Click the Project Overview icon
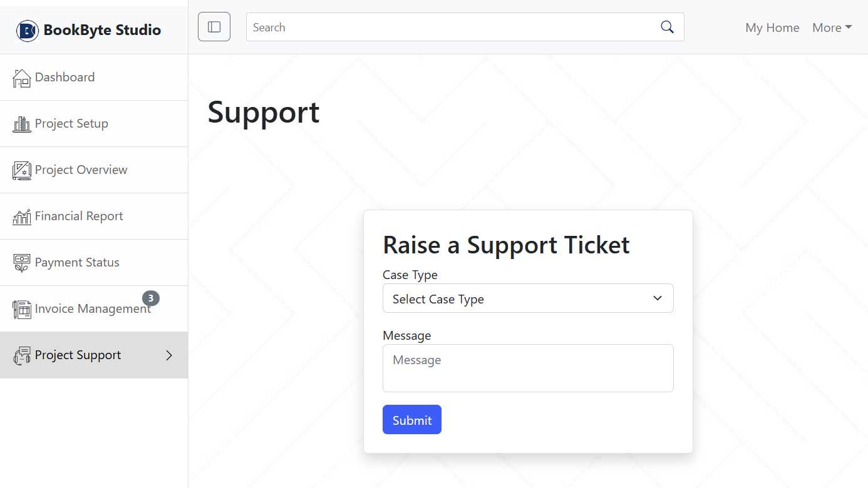Image resolution: width=868 pixels, height=488 pixels. [21, 170]
